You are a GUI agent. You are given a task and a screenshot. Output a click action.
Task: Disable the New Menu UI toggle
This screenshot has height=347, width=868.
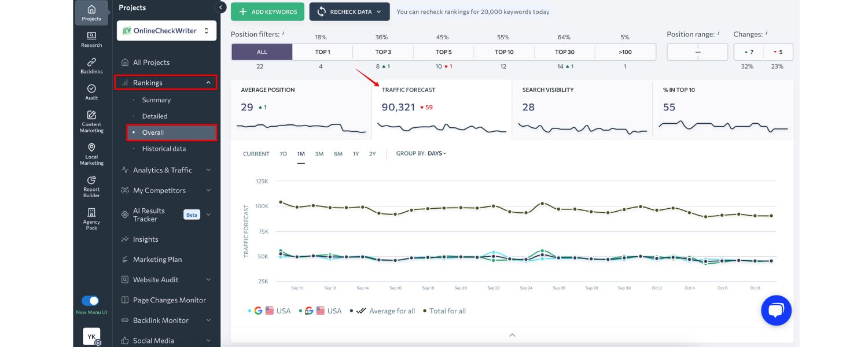pyautogui.click(x=90, y=300)
